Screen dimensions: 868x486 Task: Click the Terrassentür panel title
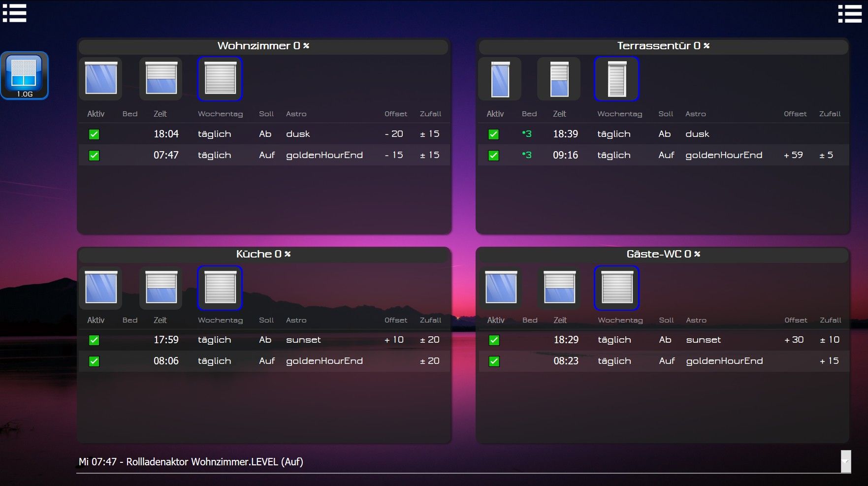(x=663, y=46)
